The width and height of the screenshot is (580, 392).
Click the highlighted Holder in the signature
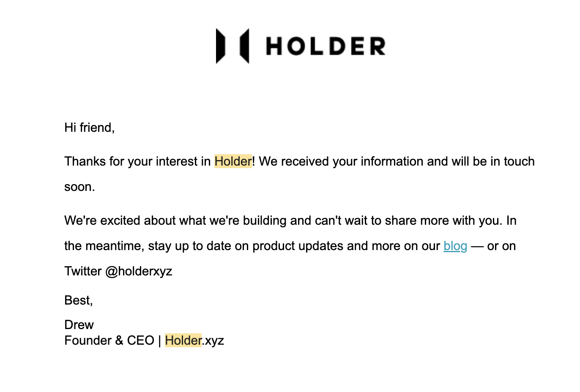[183, 340]
